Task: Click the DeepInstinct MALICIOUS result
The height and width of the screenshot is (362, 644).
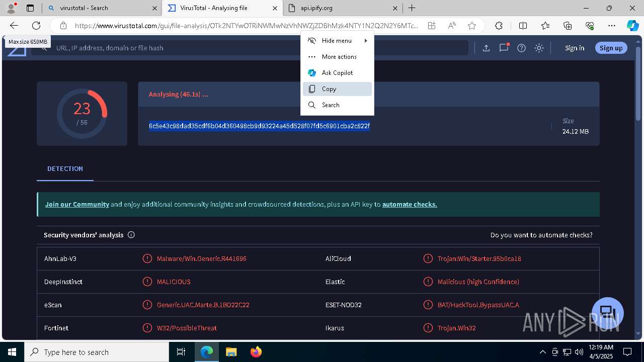Action: pos(174,282)
